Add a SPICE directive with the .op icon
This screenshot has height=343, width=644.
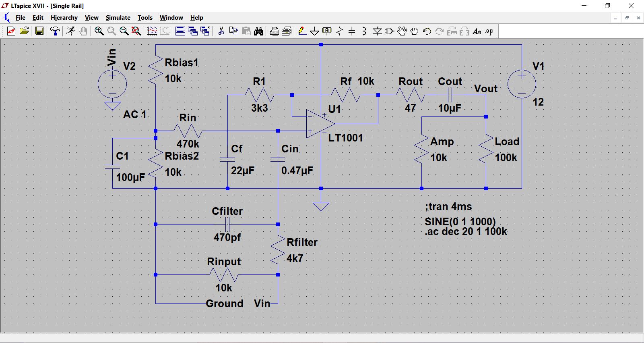click(x=489, y=31)
